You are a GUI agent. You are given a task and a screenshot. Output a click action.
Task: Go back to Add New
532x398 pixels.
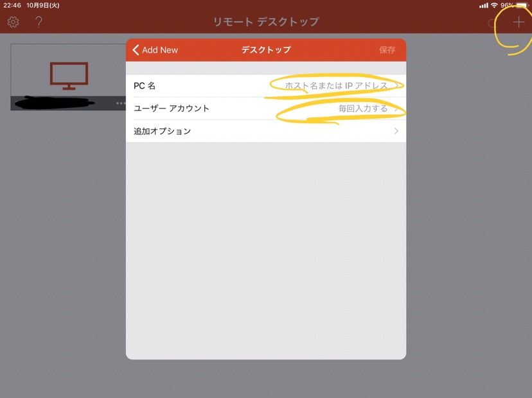click(x=155, y=50)
